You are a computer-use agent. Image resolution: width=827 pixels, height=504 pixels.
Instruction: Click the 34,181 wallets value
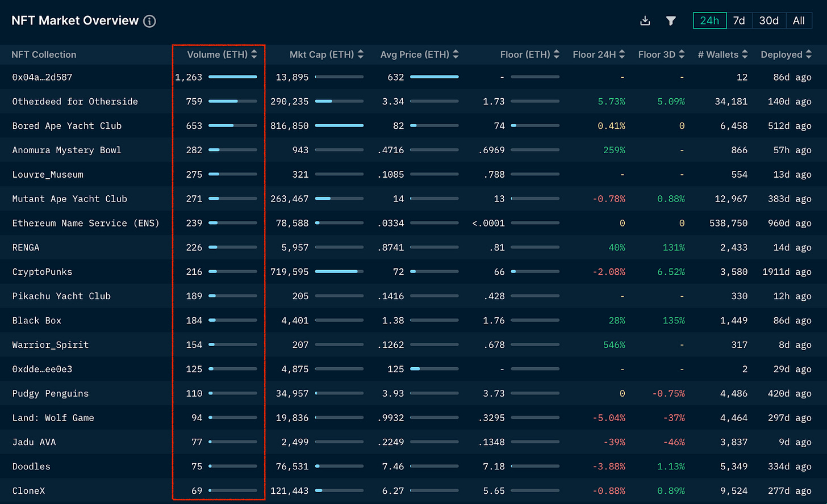731,102
